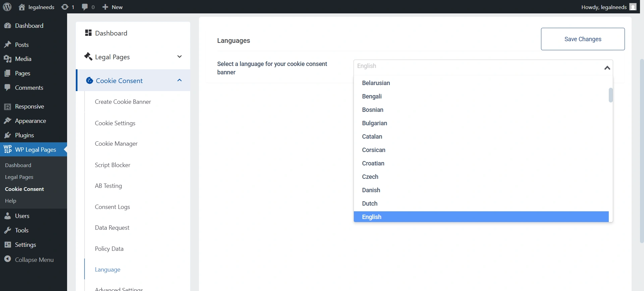This screenshot has height=291, width=644.
Task: Click the Legal Pages gavel icon
Action: pos(88,56)
